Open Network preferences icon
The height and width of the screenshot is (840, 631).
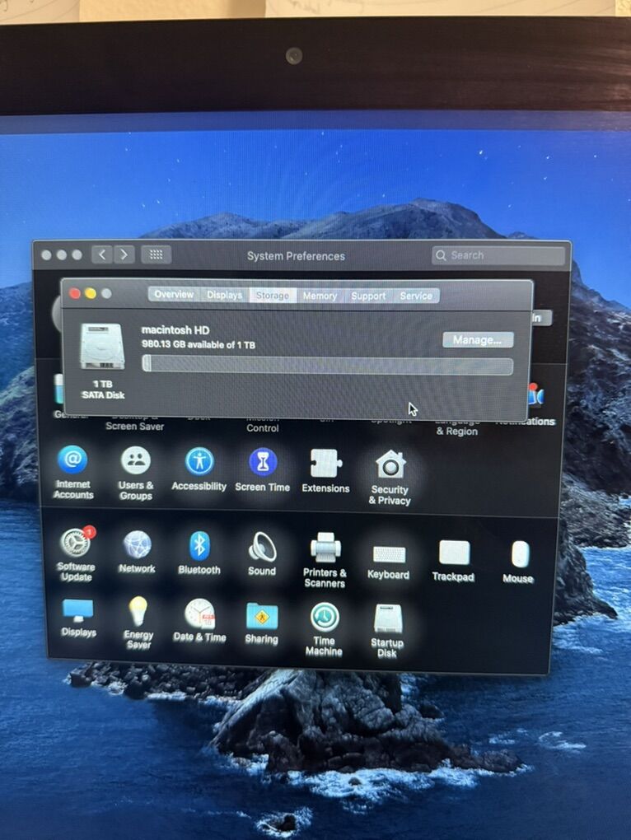pyautogui.click(x=137, y=544)
